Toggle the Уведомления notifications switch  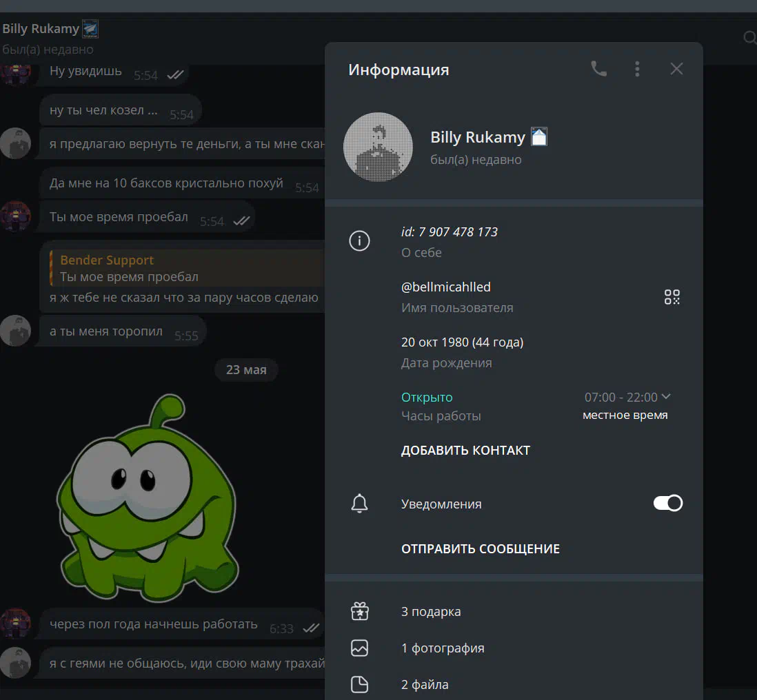tap(667, 503)
